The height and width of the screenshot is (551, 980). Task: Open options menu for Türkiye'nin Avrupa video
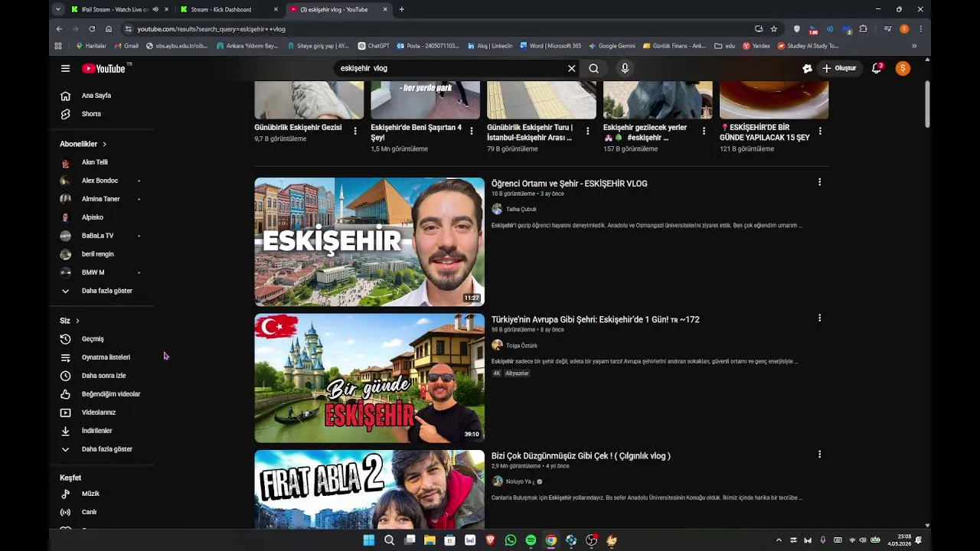pyautogui.click(x=819, y=318)
